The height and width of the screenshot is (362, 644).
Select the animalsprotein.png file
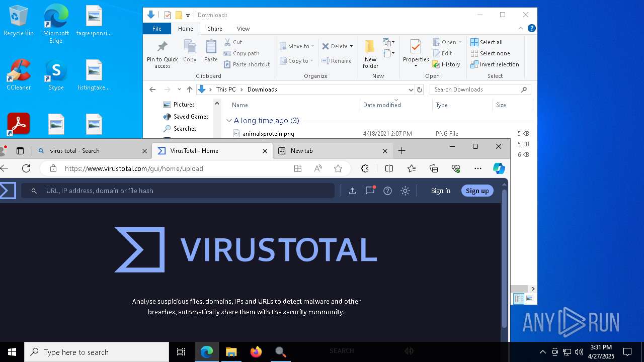[x=268, y=134]
